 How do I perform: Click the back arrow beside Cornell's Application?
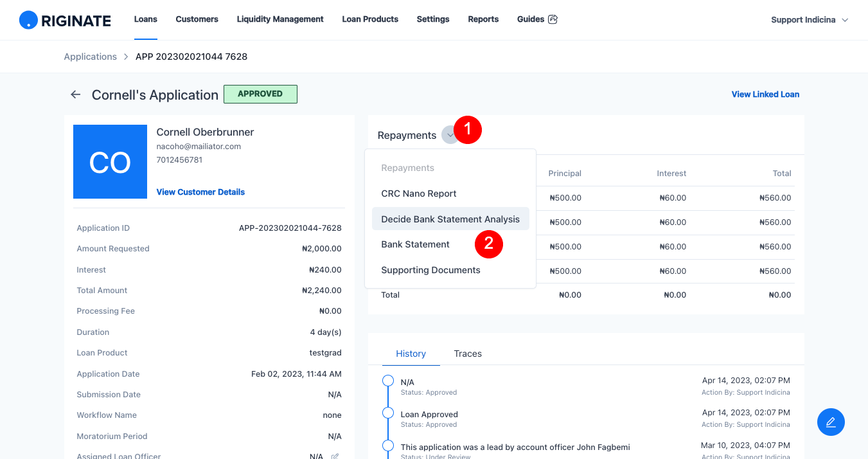tap(76, 94)
